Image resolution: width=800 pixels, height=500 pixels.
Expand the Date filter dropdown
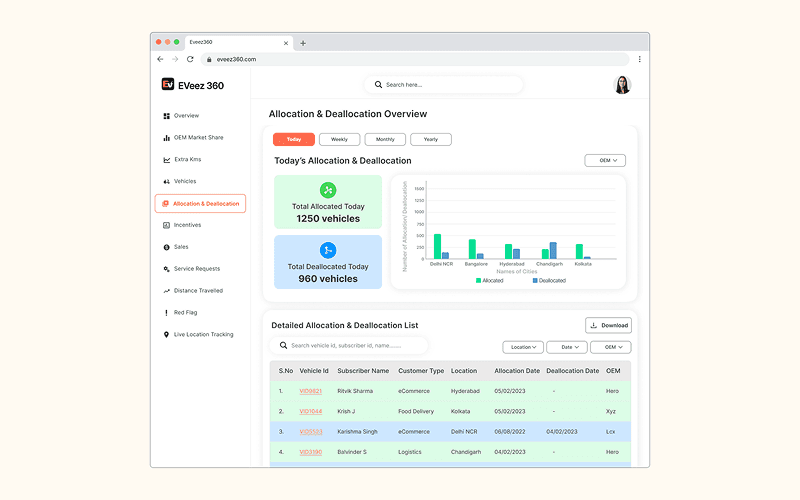(x=567, y=347)
